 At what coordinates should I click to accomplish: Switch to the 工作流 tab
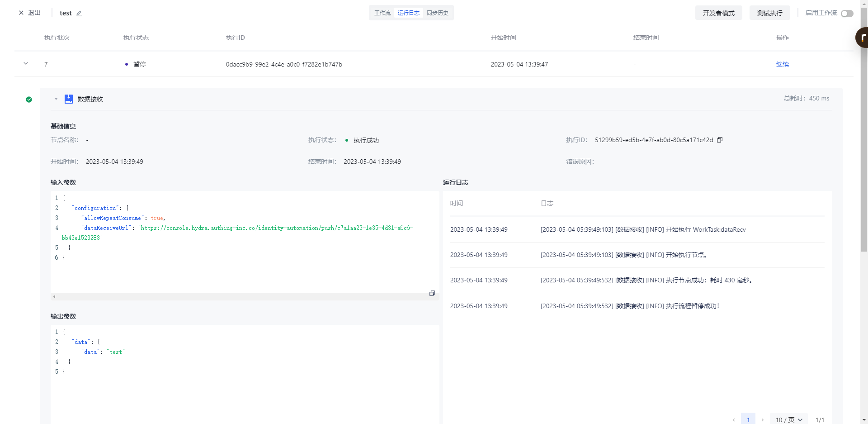(x=382, y=13)
